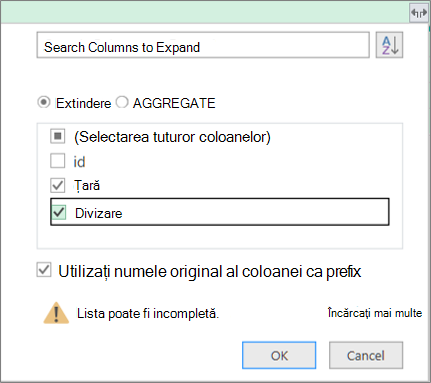Click the Încărcați mai multe link
431x383 pixels.
click(375, 313)
